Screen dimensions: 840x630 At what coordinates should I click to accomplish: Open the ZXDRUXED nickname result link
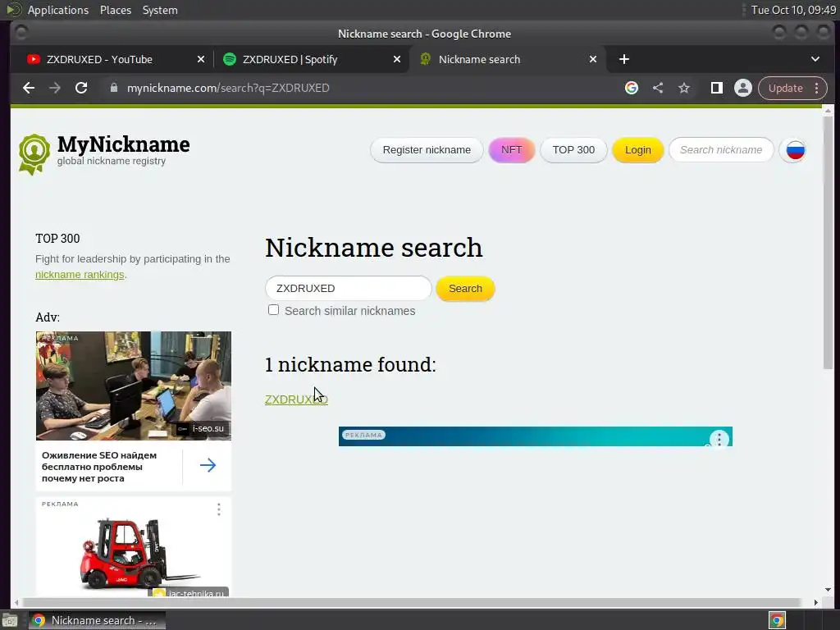296,399
